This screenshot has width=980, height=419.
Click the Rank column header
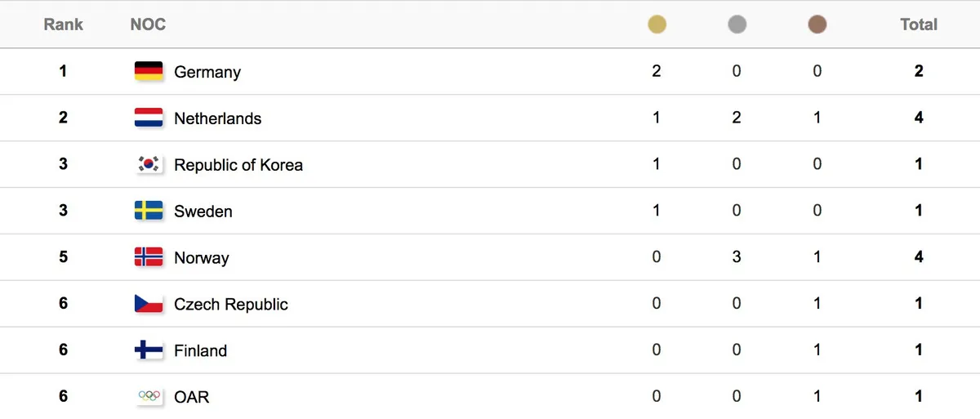(63, 25)
